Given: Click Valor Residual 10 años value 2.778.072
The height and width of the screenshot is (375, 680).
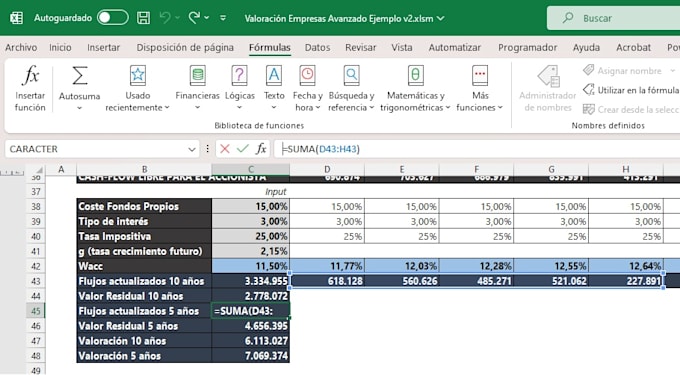Looking at the screenshot, I should pyautogui.click(x=251, y=296).
